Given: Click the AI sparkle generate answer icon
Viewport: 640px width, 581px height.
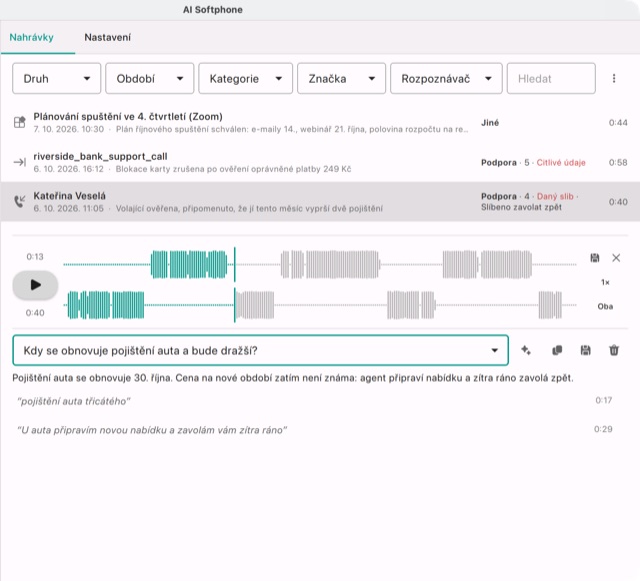Looking at the screenshot, I should pos(526,350).
